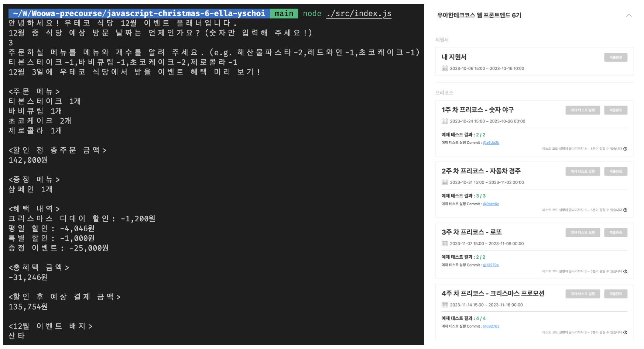The width and height of the screenshot is (644, 349).
Task: Open commit link @13279e
Action: tap(491, 265)
